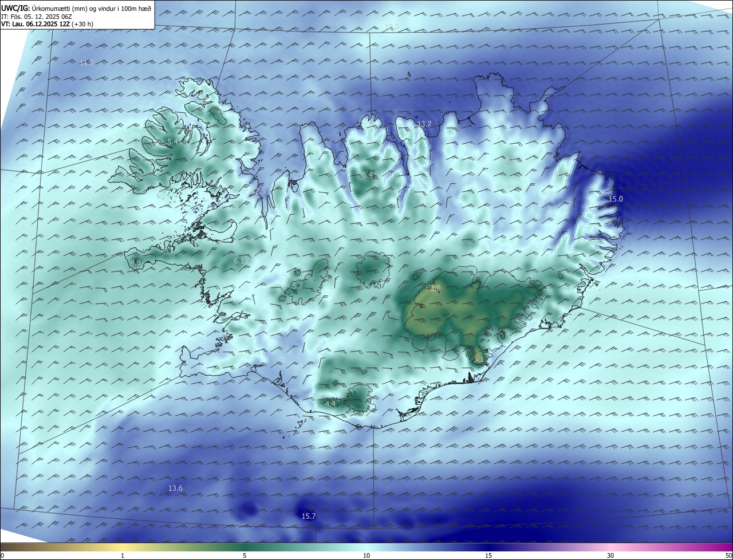Click the 6.1 value label on the map

(239, 261)
